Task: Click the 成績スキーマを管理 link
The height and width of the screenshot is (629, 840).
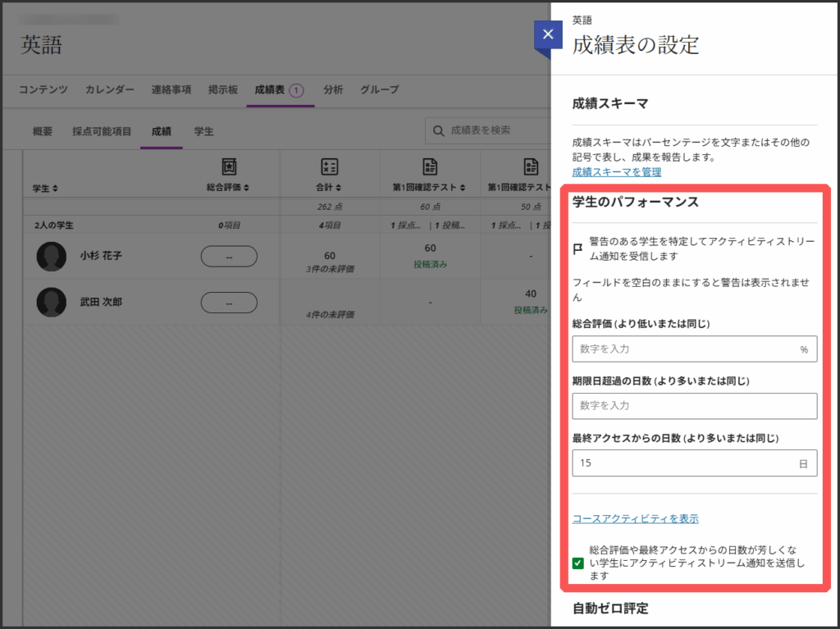Action: coord(616,172)
